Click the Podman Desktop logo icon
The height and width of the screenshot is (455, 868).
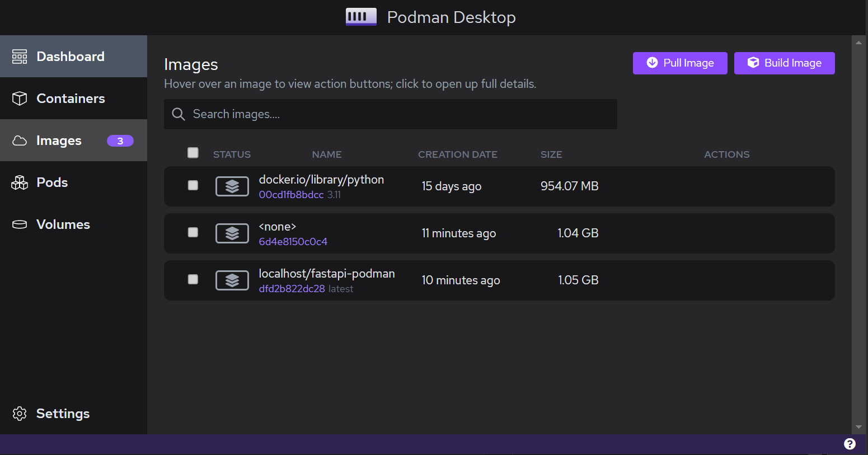coord(361,17)
